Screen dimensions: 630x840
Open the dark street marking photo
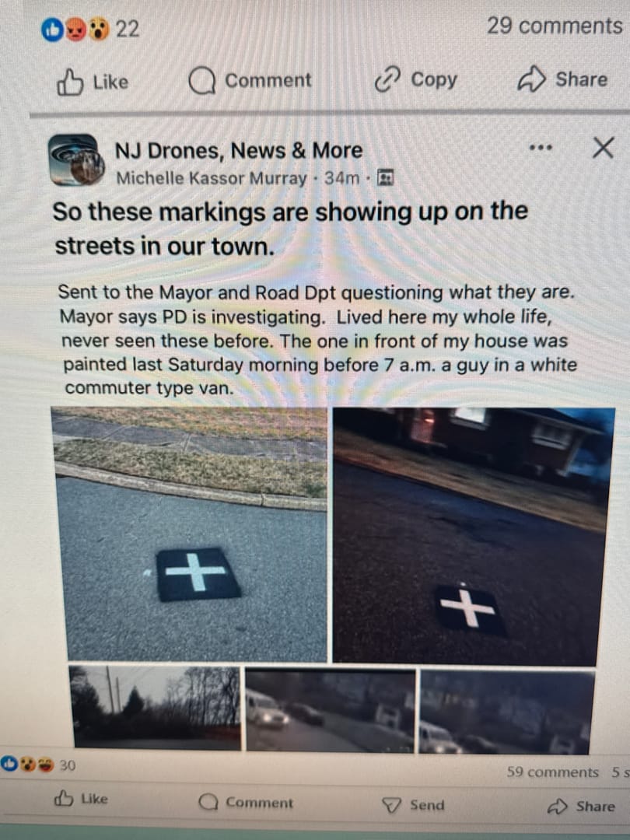click(473, 536)
